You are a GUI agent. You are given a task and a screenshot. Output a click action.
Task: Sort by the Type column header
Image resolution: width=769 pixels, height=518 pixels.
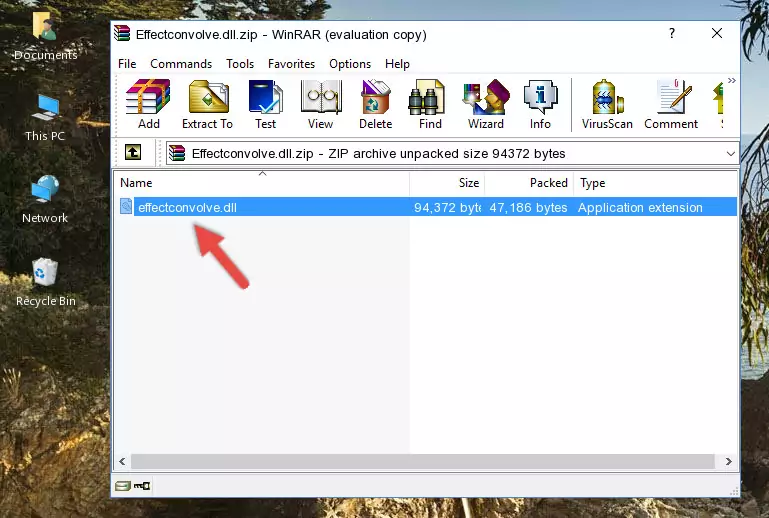pos(655,182)
